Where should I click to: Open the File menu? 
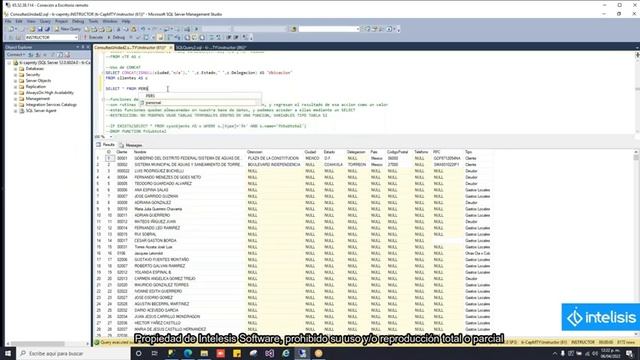(x=8, y=21)
